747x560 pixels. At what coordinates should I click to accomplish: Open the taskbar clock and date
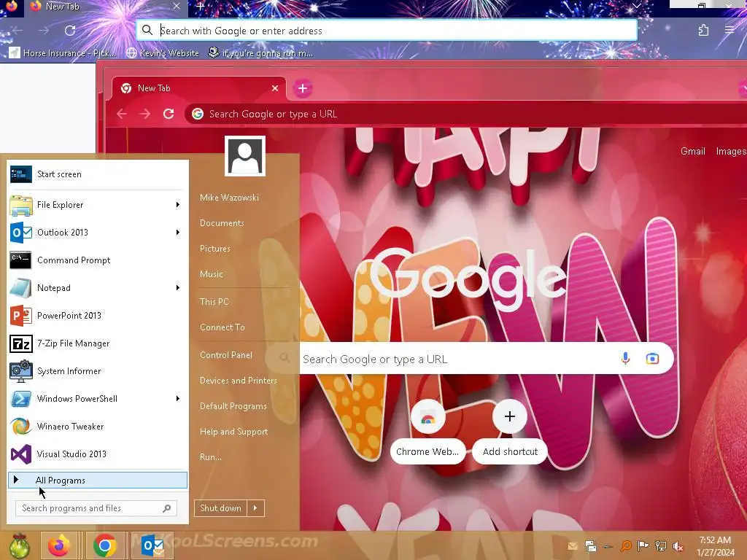point(715,546)
